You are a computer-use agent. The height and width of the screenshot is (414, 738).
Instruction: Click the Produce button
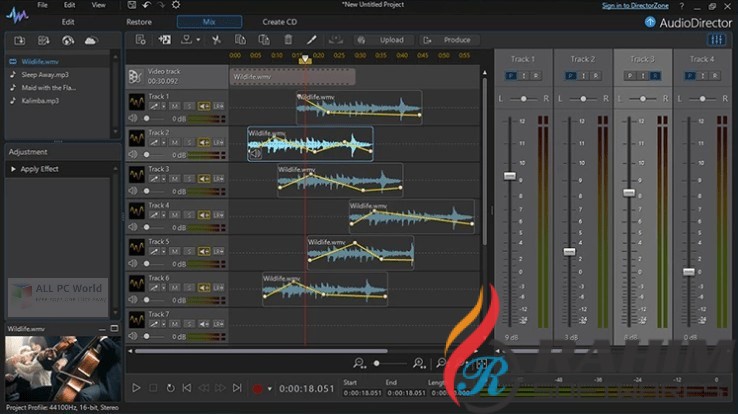point(456,40)
